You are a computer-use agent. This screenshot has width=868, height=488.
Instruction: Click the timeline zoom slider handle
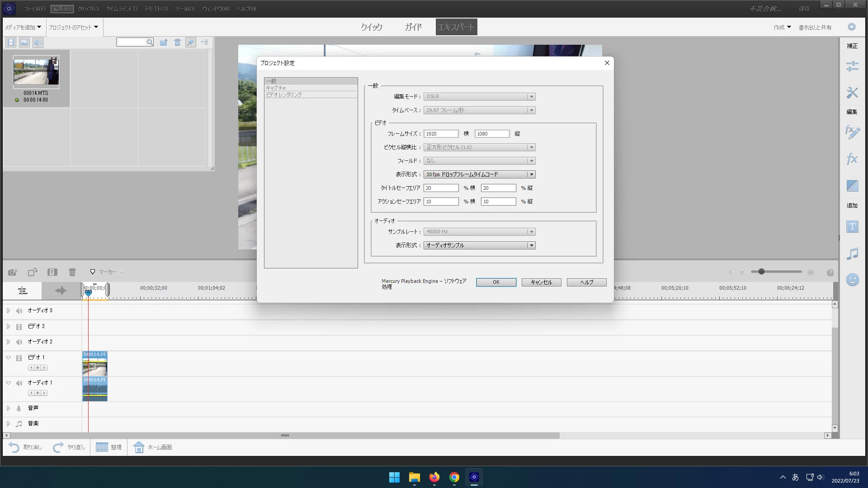click(x=761, y=272)
